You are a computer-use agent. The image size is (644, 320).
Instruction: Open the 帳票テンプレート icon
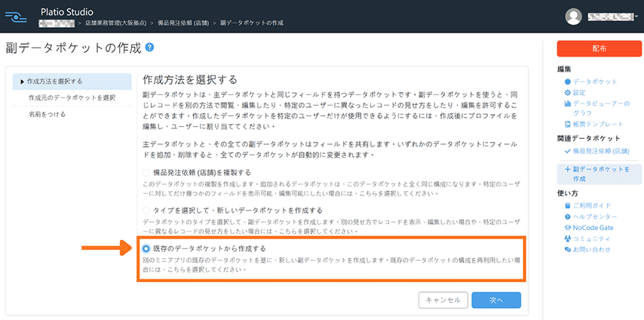pos(568,124)
